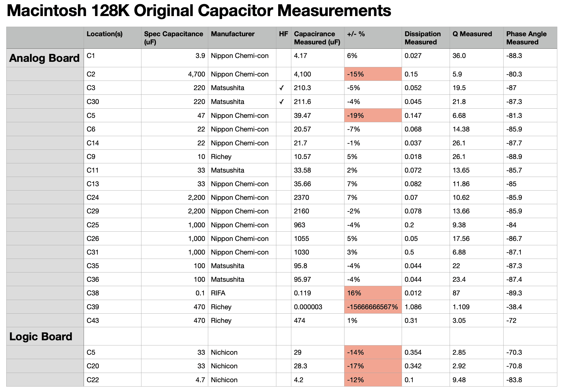Click the Logic Board section label
The image size is (563, 392).
coord(41,337)
